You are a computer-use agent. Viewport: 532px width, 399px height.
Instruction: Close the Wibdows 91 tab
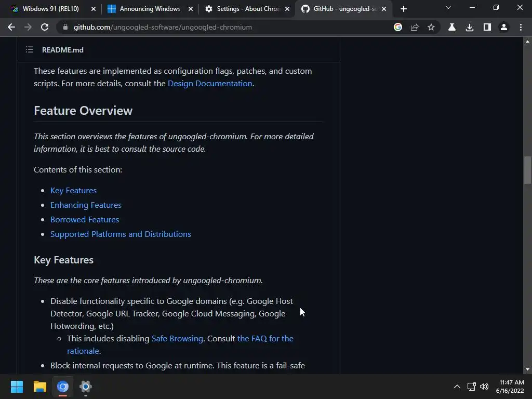coord(94,9)
